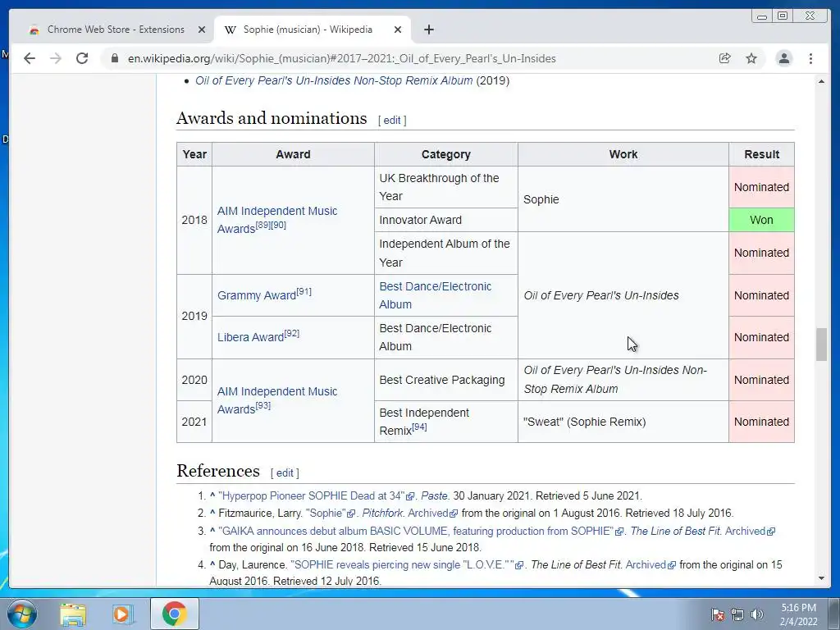Switch to Chrome Web Store - Extensions tab
The height and width of the screenshot is (630, 840).
click(x=116, y=30)
